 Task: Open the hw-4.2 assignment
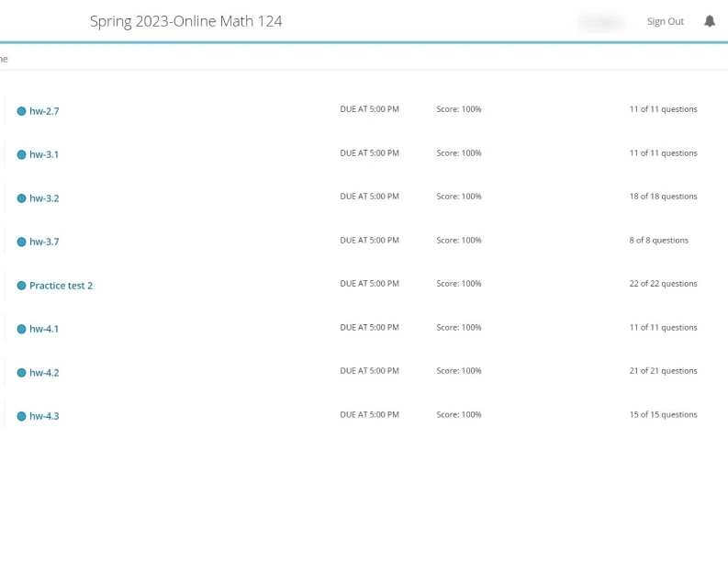[x=44, y=373]
